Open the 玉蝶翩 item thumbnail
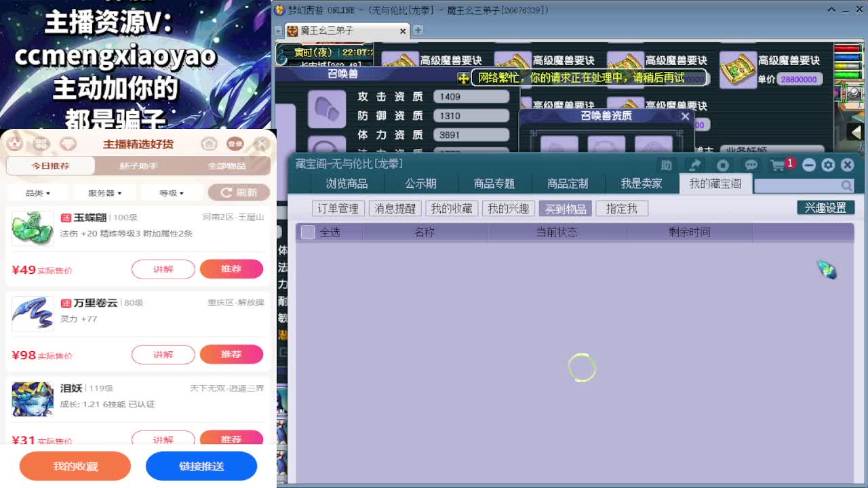 (32, 228)
